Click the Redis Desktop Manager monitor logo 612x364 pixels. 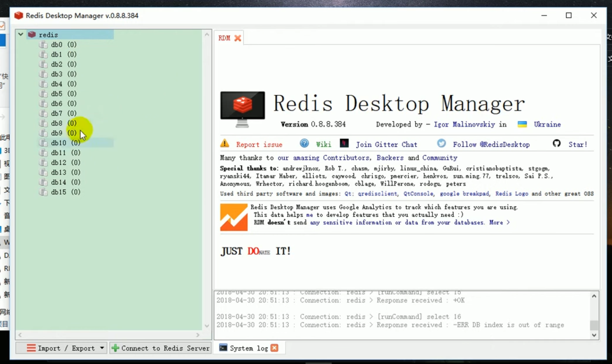click(x=242, y=109)
